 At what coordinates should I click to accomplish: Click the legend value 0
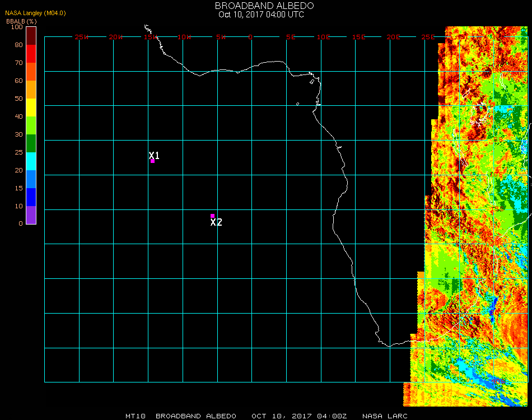pos(21,223)
